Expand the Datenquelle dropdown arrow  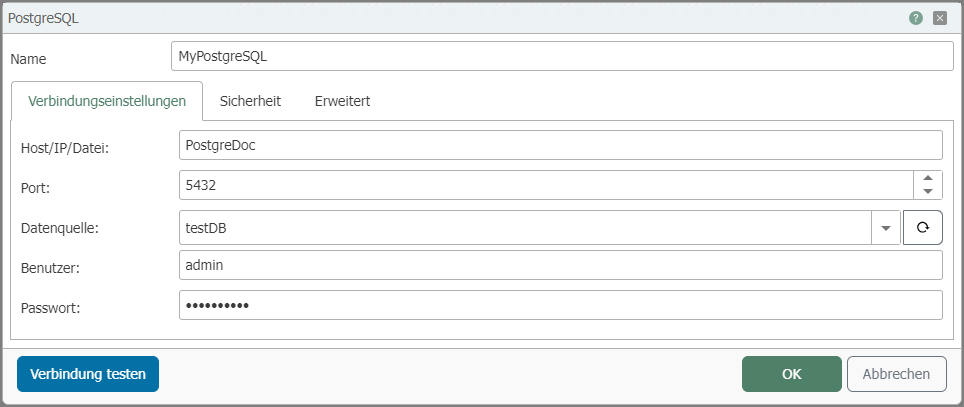tap(886, 227)
